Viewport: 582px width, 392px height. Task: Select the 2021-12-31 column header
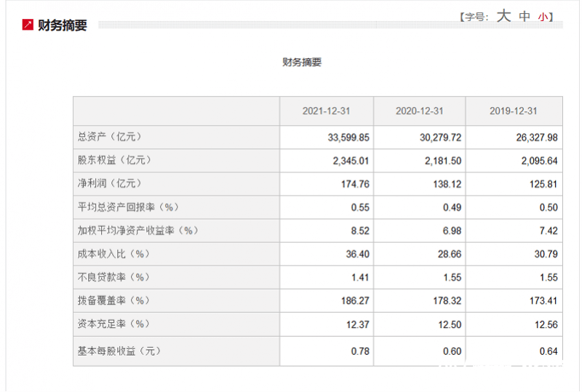pyautogui.click(x=327, y=111)
